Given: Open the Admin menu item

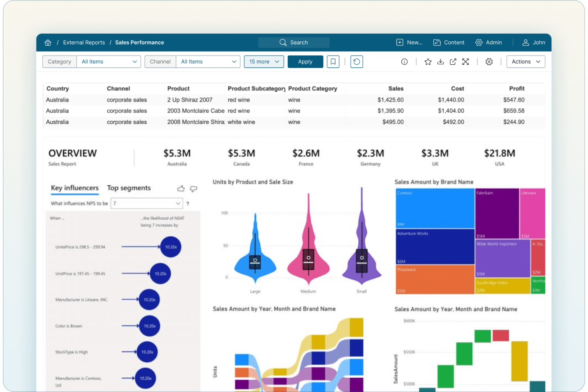Looking at the screenshot, I should (489, 42).
